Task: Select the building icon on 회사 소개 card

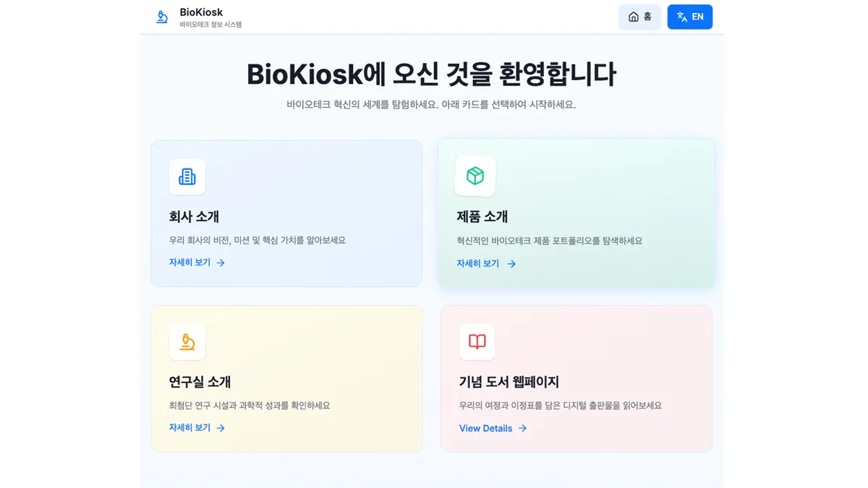Action: [187, 176]
